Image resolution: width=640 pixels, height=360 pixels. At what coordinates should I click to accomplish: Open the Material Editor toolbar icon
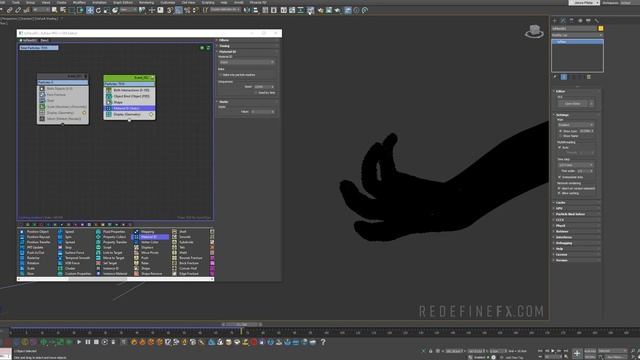(x=311, y=10)
